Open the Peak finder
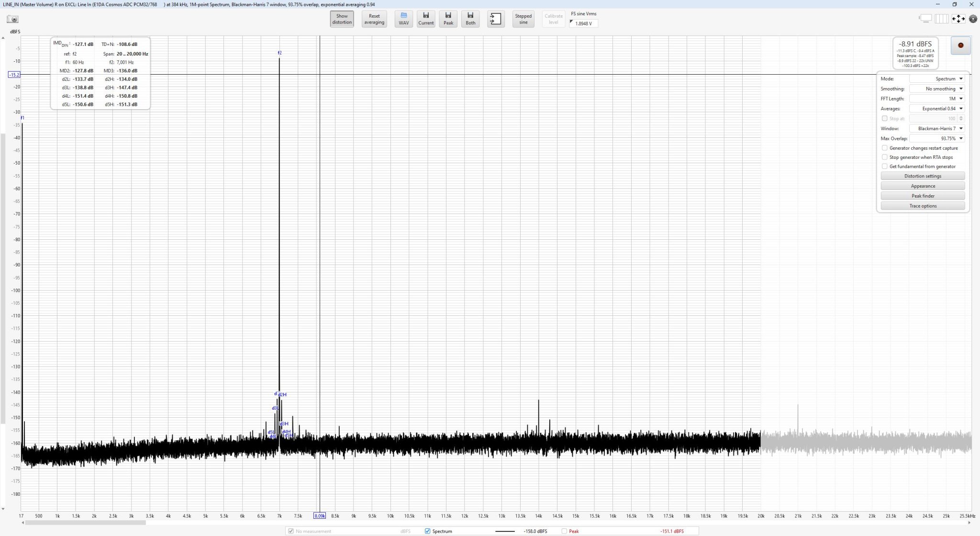The height and width of the screenshot is (536, 980). point(923,196)
